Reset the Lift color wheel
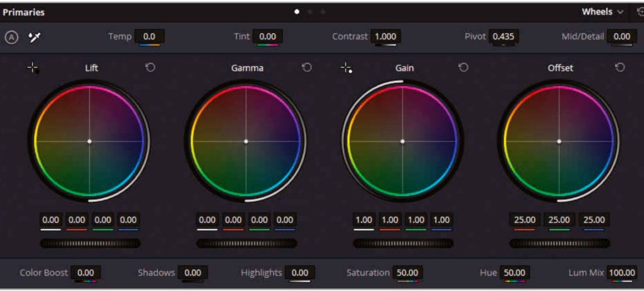The image size is (644, 291). [150, 68]
